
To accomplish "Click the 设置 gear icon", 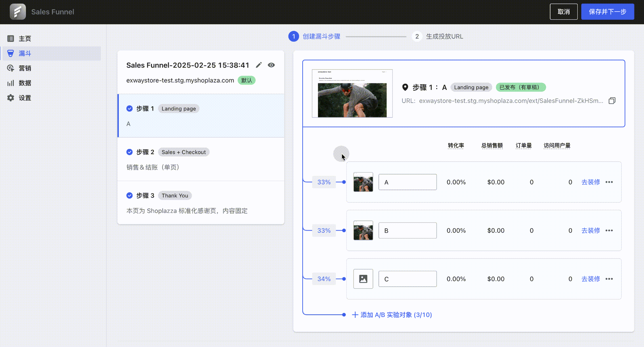I will pyautogui.click(x=11, y=98).
